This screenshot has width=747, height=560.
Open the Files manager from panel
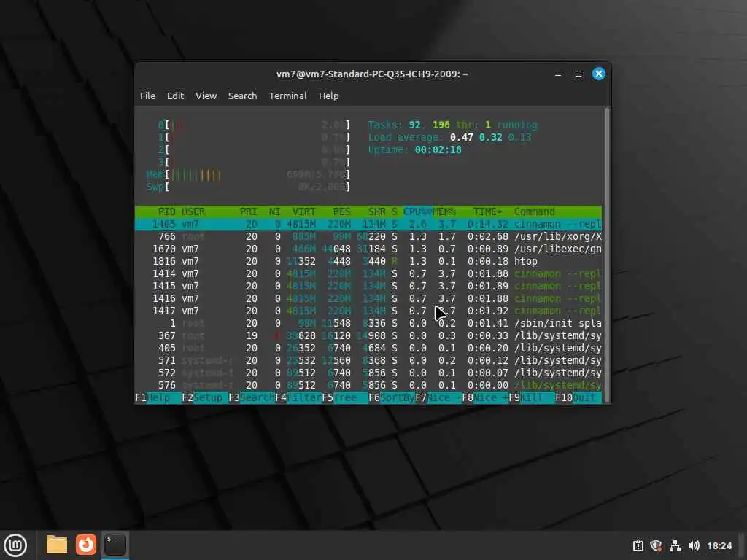tap(57, 545)
